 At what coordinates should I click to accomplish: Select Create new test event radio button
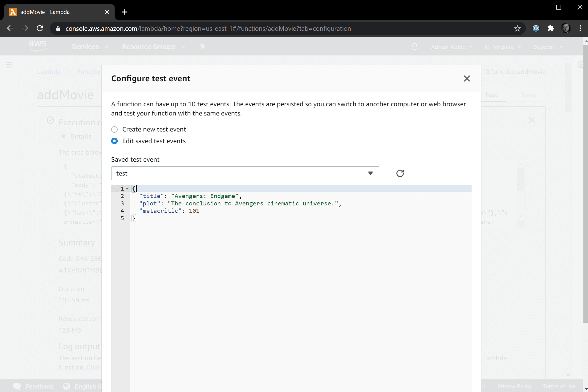click(x=115, y=129)
